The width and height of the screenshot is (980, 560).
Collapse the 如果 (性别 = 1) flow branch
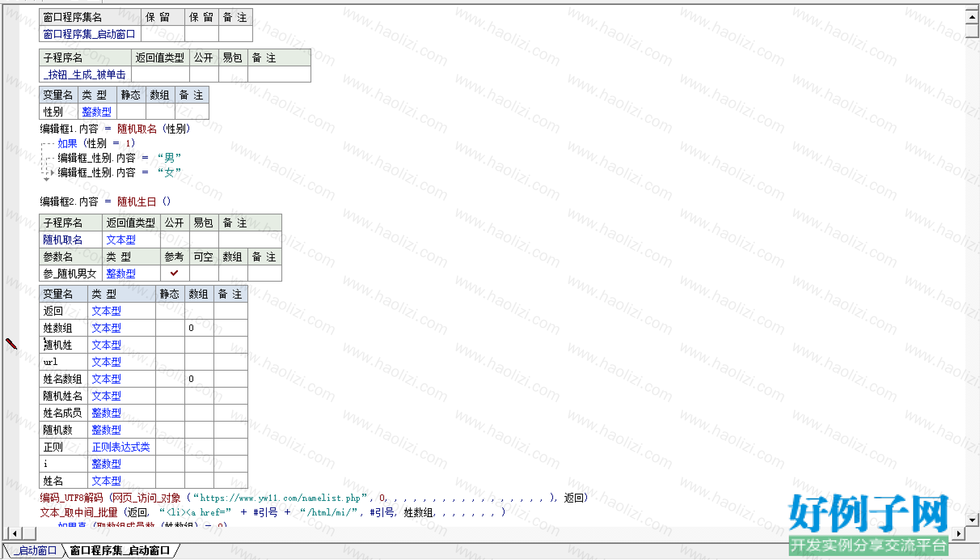(x=48, y=144)
